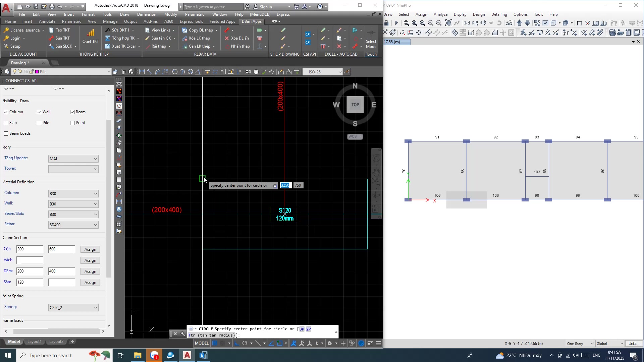Click the Quét TKT chart icon
The width and height of the screenshot is (644, 362).
click(91, 33)
